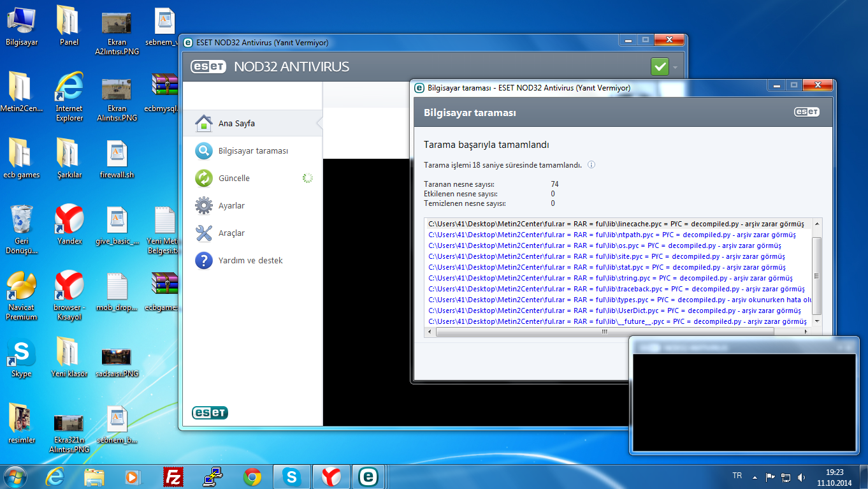Viewport: 868px width, 489px height.
Task: Select the Navicat Premium desktop shortcut
Action: pos(21,296)
